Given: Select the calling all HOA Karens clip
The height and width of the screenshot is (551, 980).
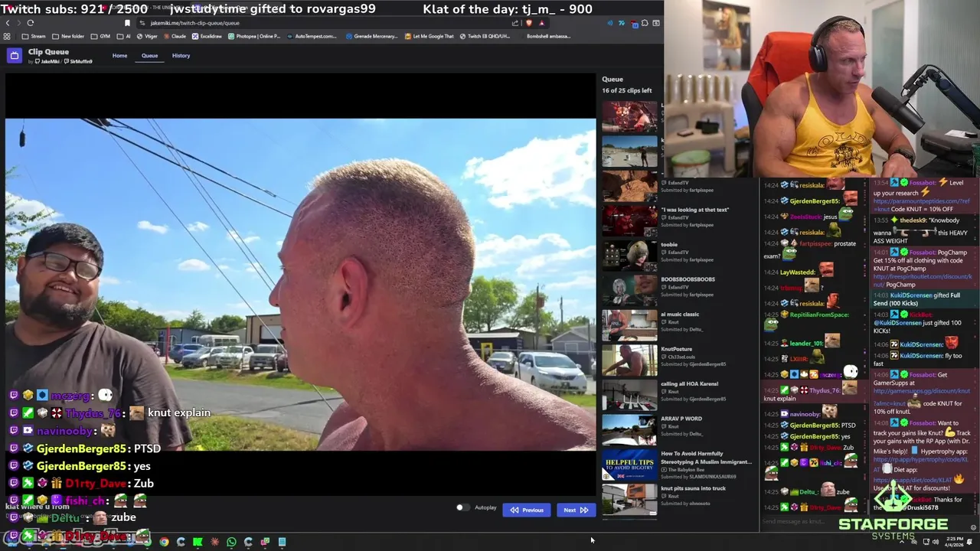Looking at the screenshot, I should pyautogui.click(x=629, y=395).
